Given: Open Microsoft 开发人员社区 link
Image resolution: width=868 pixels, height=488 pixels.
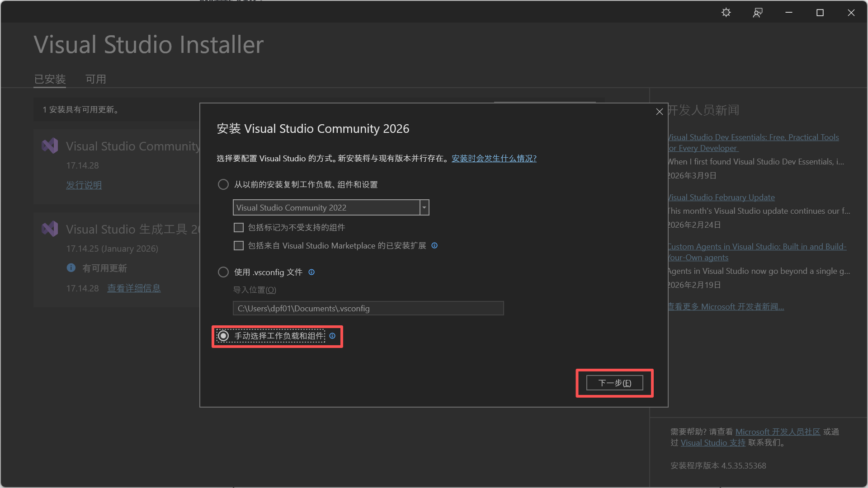Looking at the screenshot, I should click(x=778, y=432).
